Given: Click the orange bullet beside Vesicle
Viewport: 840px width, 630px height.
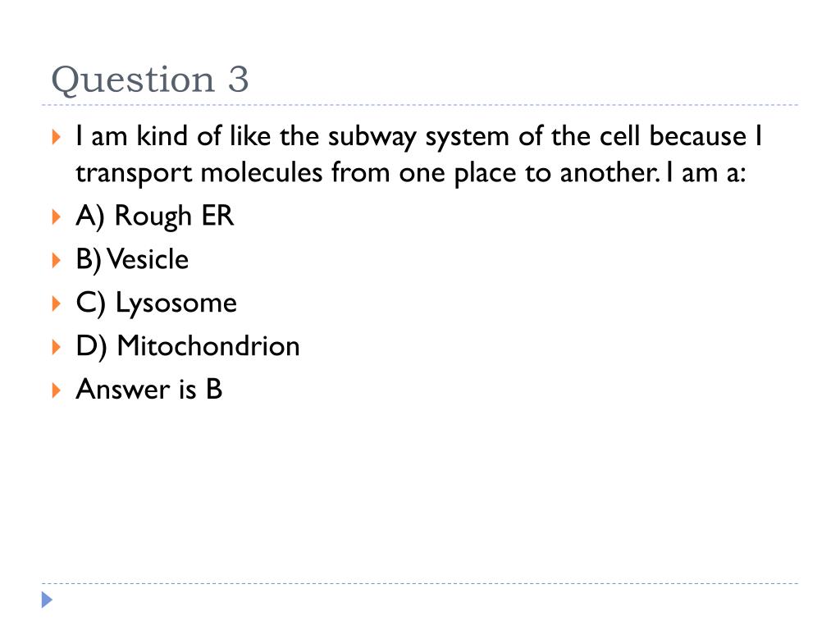Looking at the screenshot, I should [x=57, y=260].
